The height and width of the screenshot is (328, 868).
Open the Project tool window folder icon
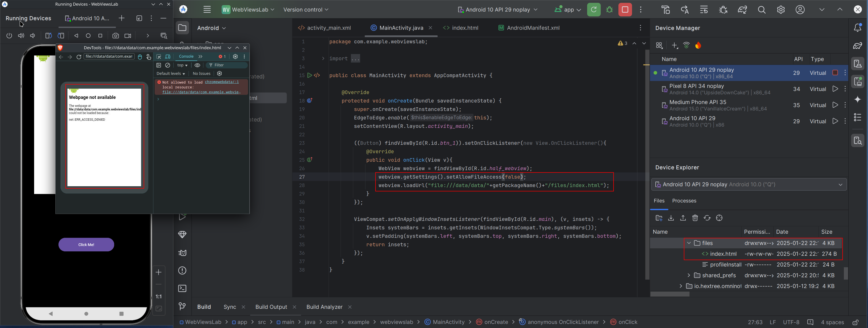point(182,28)
